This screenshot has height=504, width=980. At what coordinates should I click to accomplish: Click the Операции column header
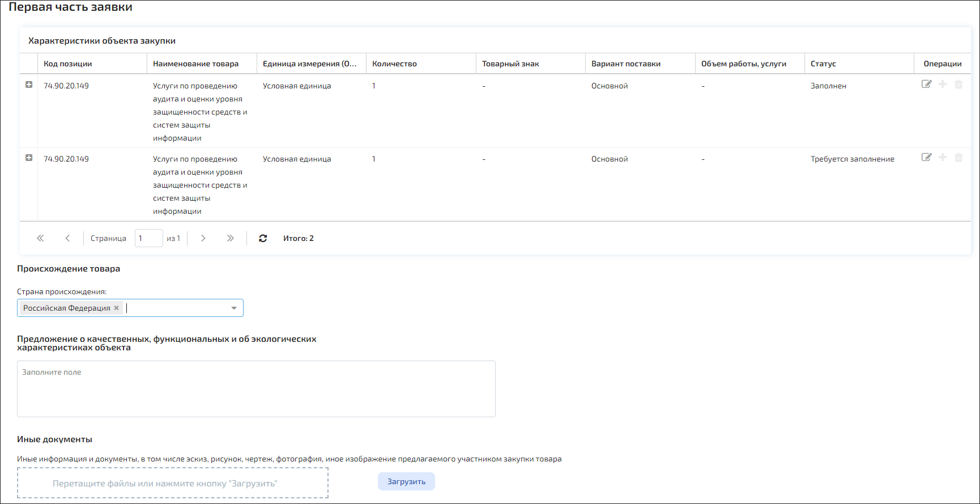point(943,63)
